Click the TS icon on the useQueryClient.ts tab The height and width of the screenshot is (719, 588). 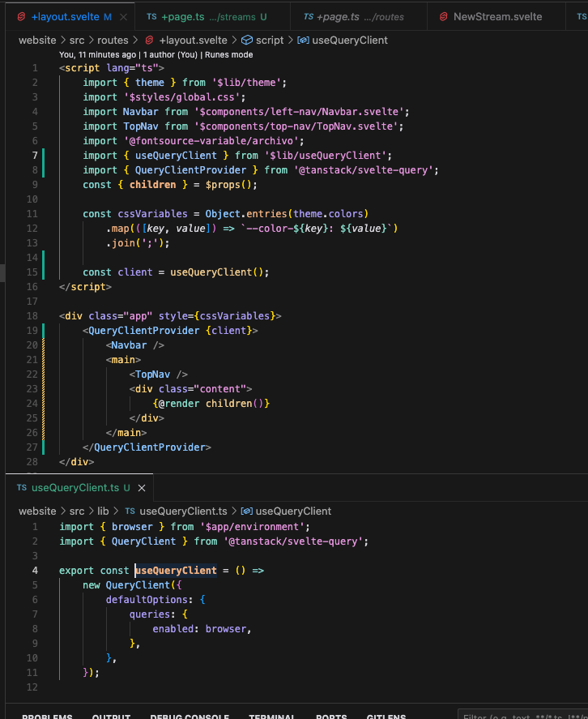22,488
